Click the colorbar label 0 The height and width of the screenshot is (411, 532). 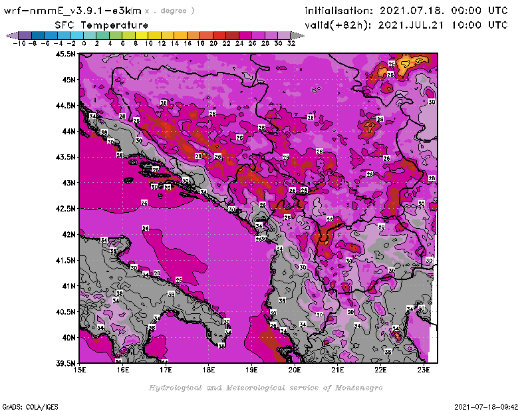pos(84,43)
